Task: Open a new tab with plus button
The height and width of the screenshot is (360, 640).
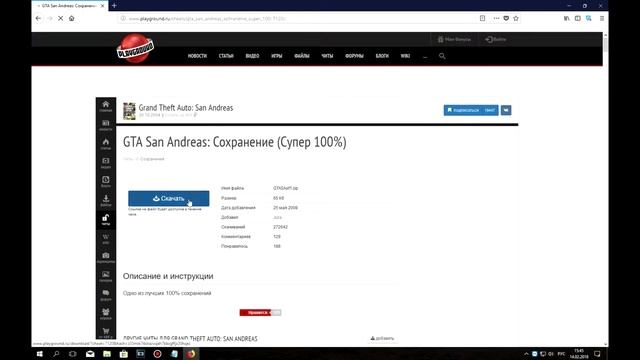Action: [114, 6]
